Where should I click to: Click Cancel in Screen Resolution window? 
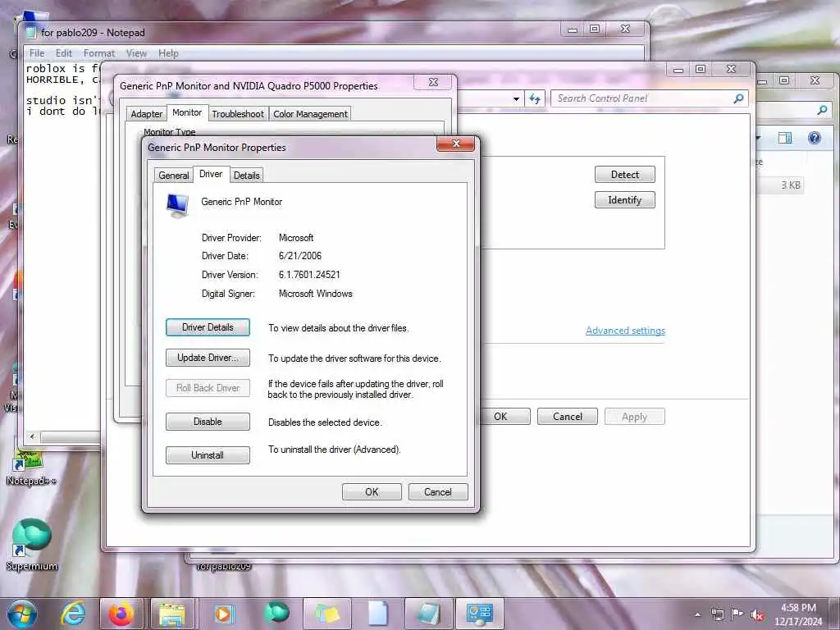tap(568, 416)
